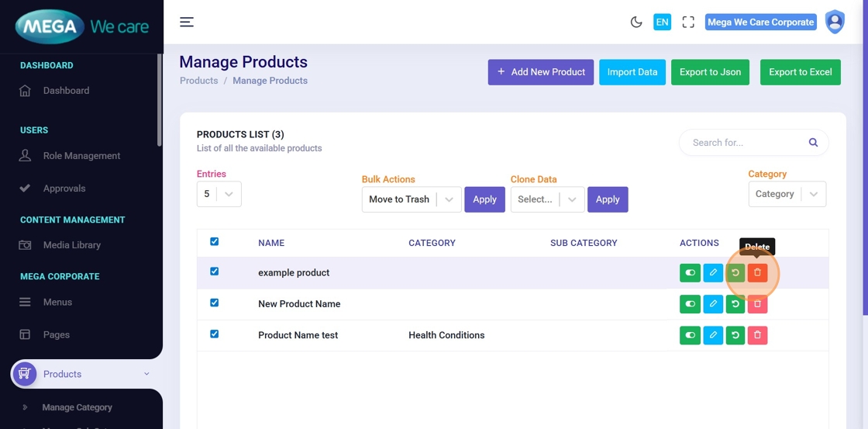868x429 pixels.
Task: Open the Entries count dropdown
Action: point(219,194)
